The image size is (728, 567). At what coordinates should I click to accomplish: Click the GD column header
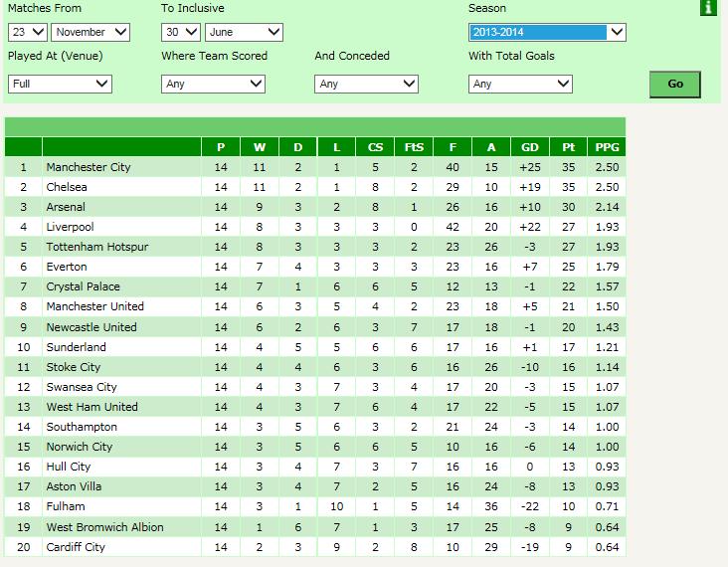click(530, 147)
